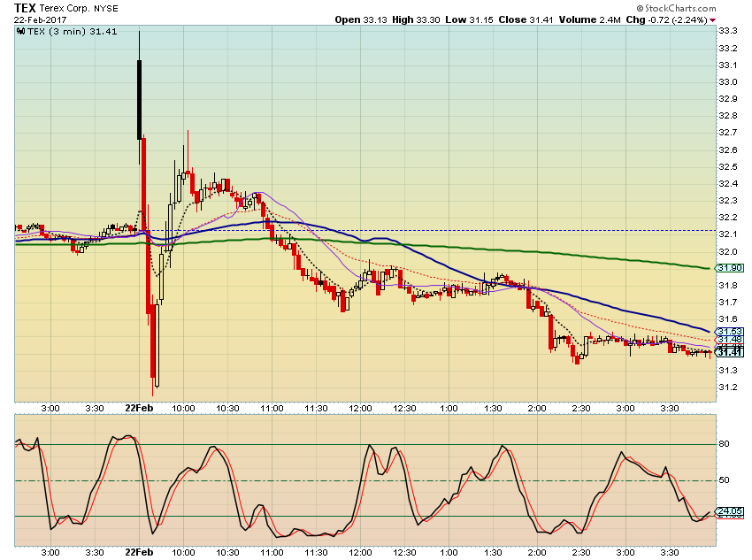The image size is (752, 560).
Task: Click the TEX (3 min) 31.41 legend text
Action: click(x=73, y=32)
